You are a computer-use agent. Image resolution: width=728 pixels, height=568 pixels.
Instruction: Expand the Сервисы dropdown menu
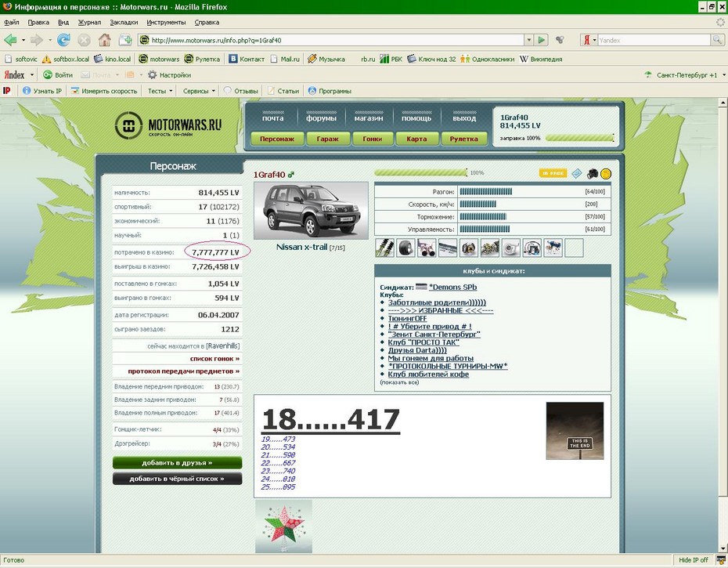(x=199, y=91)
